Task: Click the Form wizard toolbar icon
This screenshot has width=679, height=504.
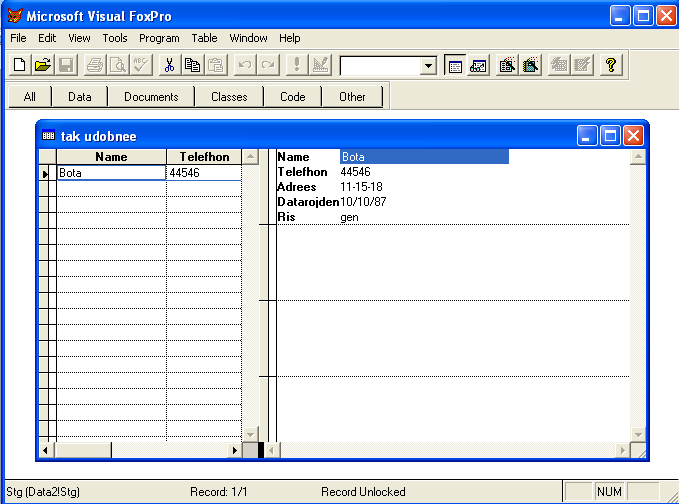Action: tap(507, 65)
